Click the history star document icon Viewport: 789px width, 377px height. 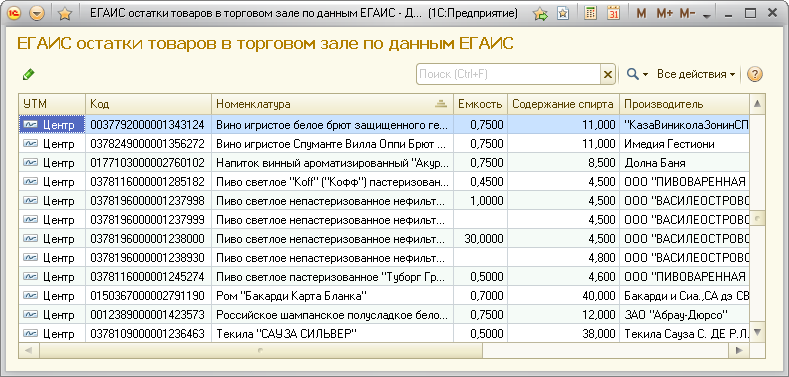click(563, 13)
